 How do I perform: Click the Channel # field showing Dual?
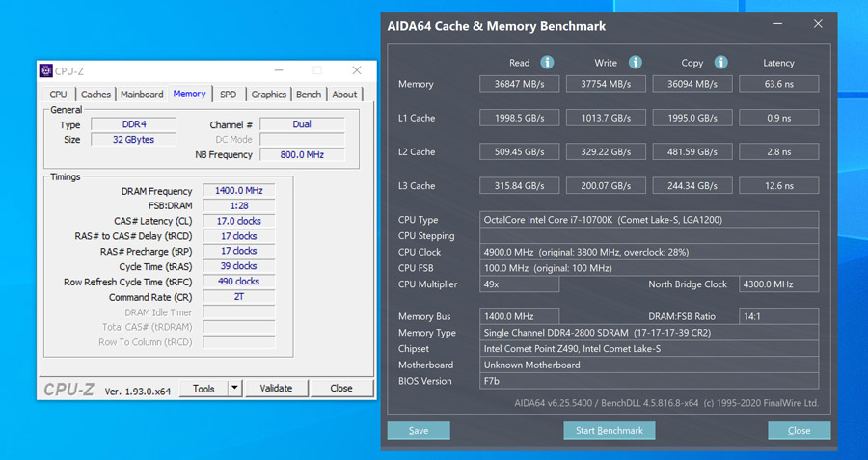[302, 124]
